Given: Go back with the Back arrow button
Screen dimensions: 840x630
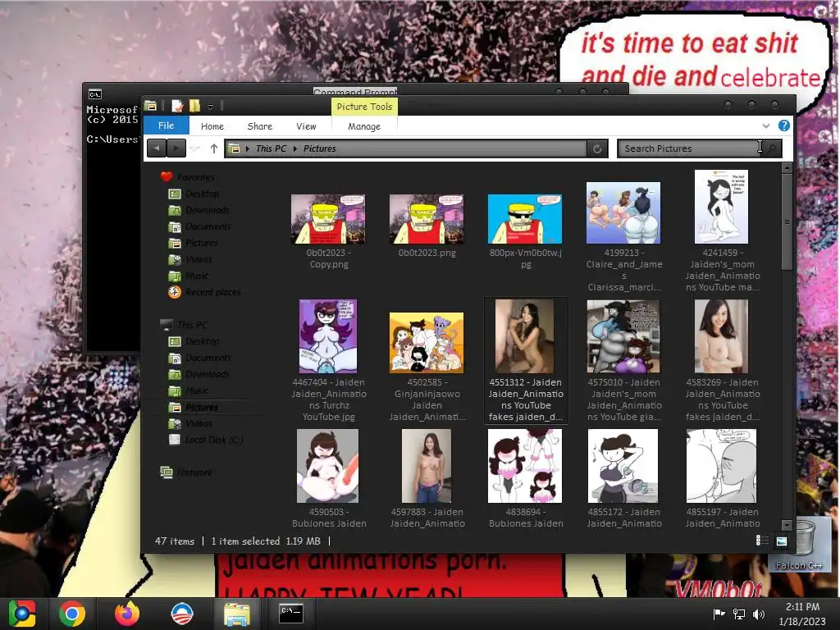Looking at the screenshot, I should (157, 148).
